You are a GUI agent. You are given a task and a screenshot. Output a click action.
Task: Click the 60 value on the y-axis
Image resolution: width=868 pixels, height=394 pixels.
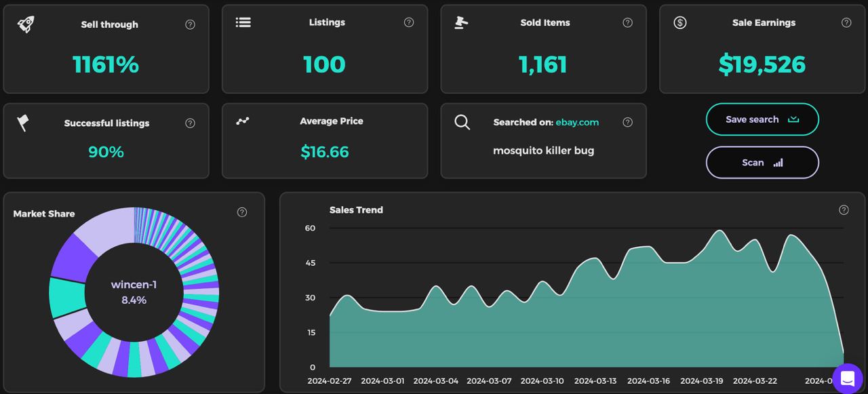[311, 228]
